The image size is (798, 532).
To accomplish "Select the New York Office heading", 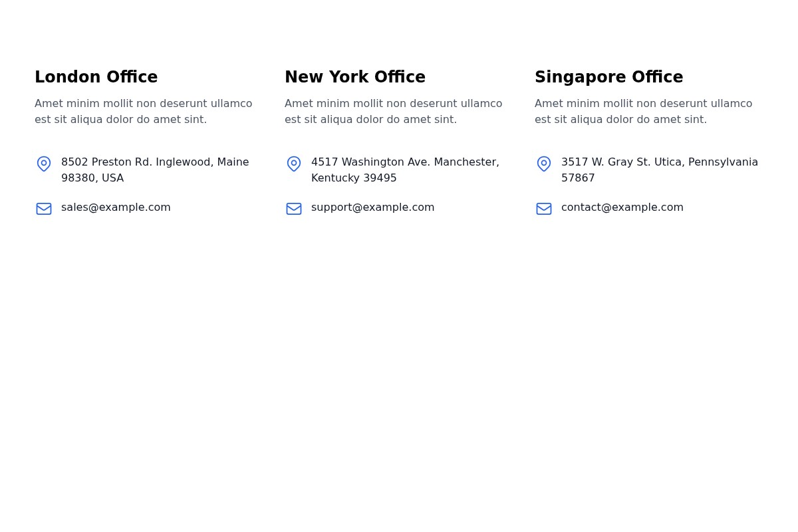I will 355,78.
